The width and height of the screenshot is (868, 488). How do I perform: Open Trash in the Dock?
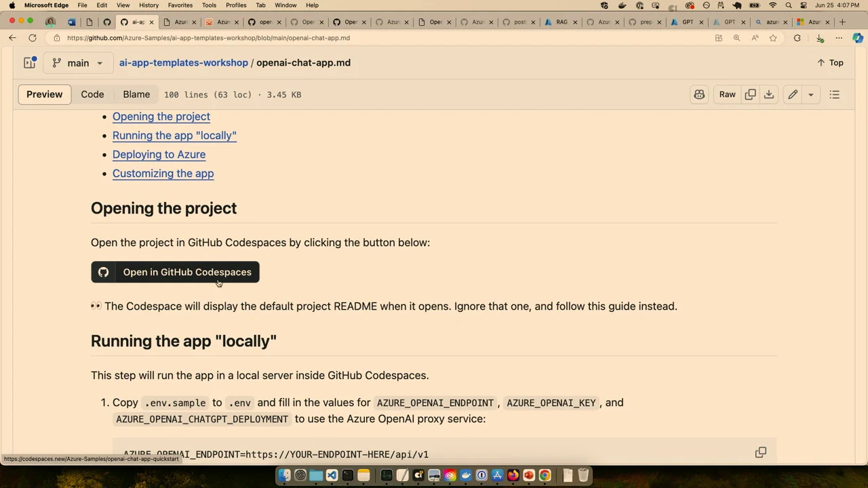coord(583,475)
